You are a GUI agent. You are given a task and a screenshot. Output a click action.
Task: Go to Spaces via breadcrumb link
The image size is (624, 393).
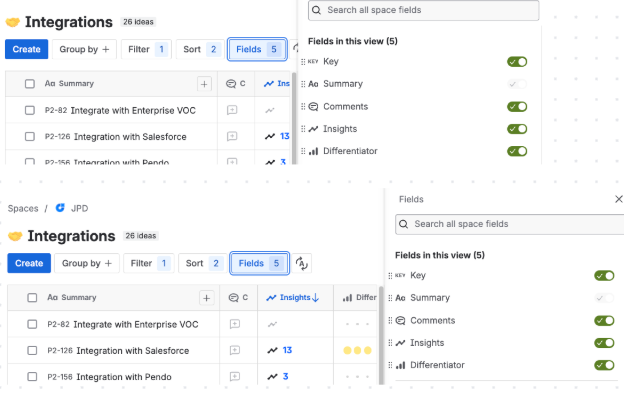23,208
